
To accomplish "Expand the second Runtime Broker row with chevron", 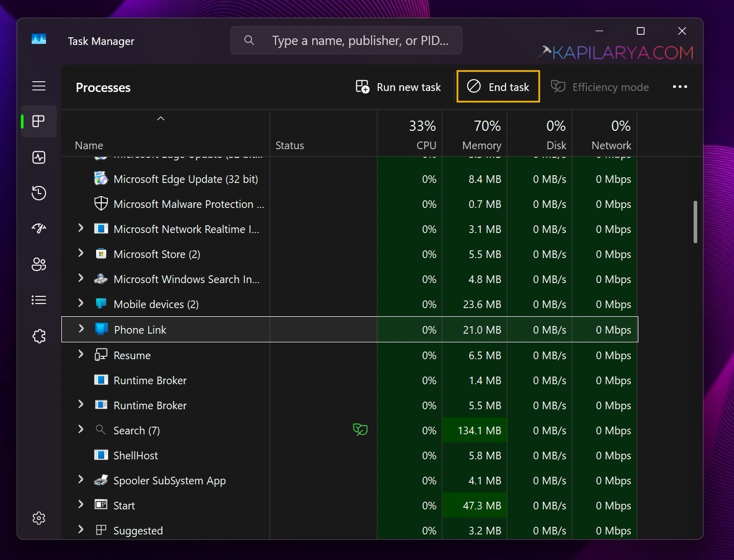I will pyautogui.click(x=80, y=404).
